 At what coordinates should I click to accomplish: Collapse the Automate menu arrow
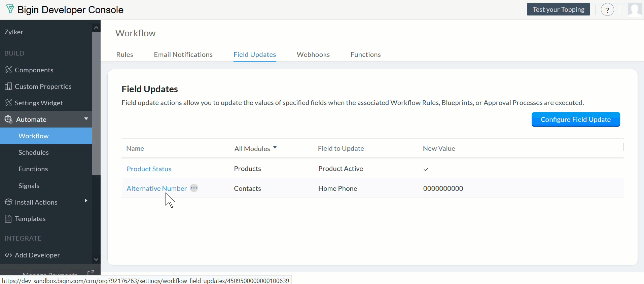point(86,119)
